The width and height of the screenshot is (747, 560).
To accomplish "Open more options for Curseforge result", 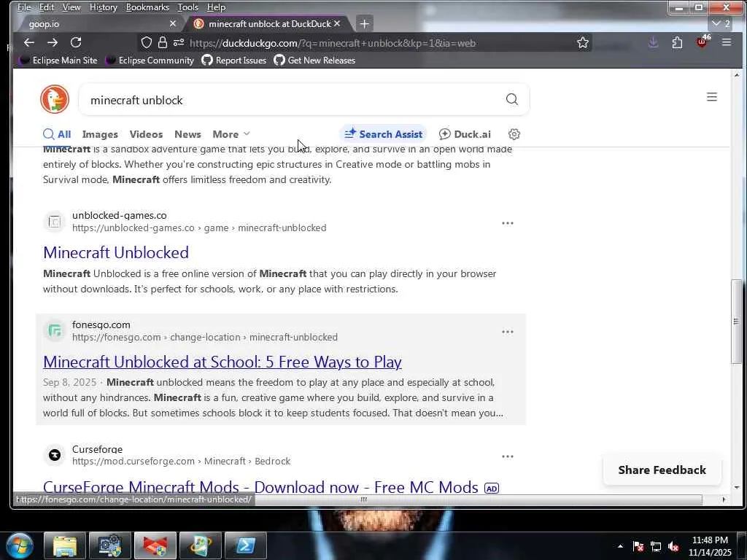I will point(508,456).
